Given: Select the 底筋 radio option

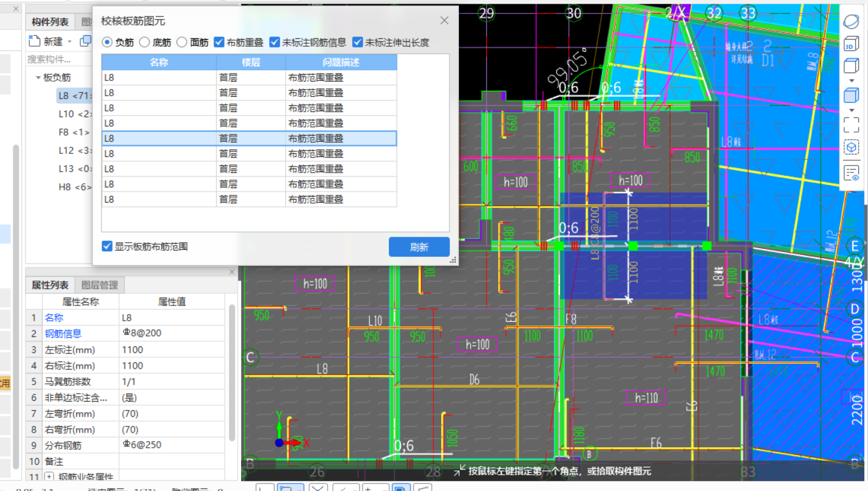Looking at the screenshot, I should (x=144, y=43).
